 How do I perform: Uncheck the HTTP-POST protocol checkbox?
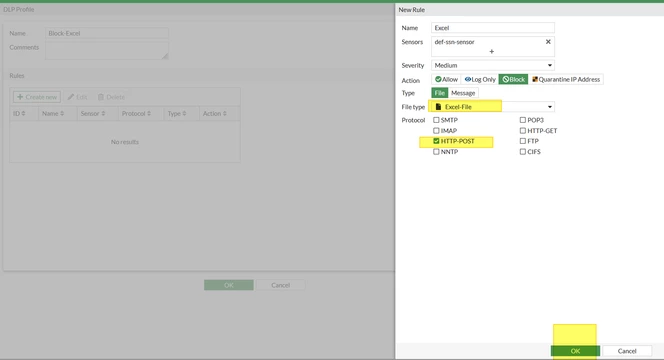click(x=436, y=141)
